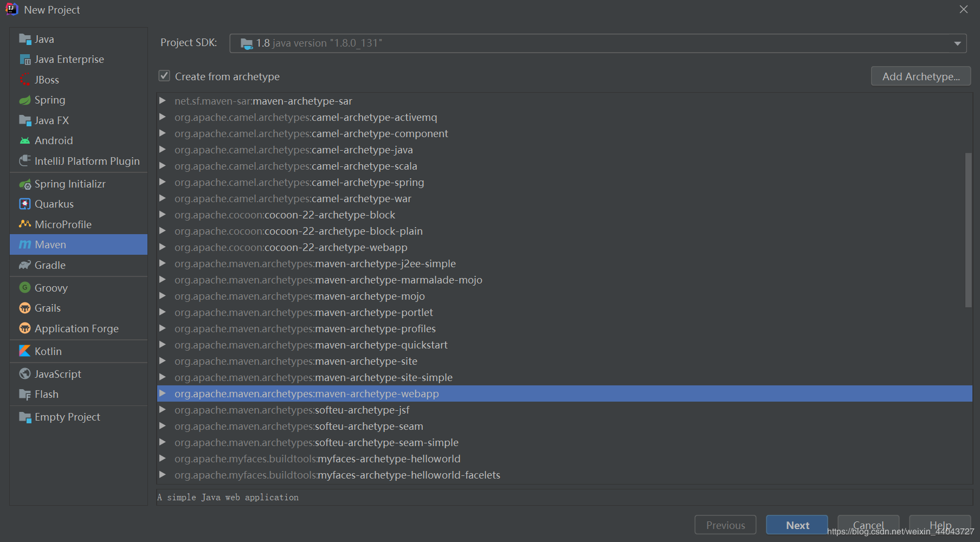Click the MicroProfile icon
Viewport: 980px width, 542px height.
[x=25, y=224]
